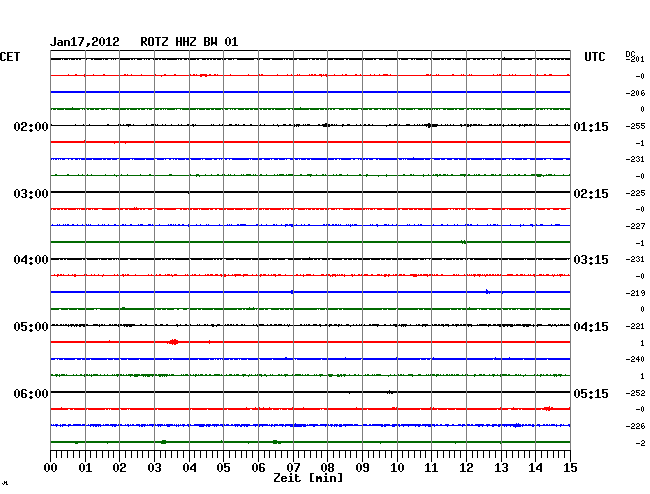The image size is (650, 494).
Task: Click minute 04 on the time axis
Action: point(189,468)
